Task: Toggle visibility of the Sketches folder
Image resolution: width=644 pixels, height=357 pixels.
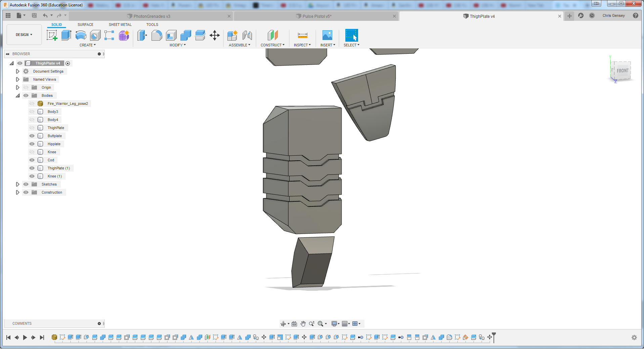Action: pyautogui.click(x=26, y=184)
